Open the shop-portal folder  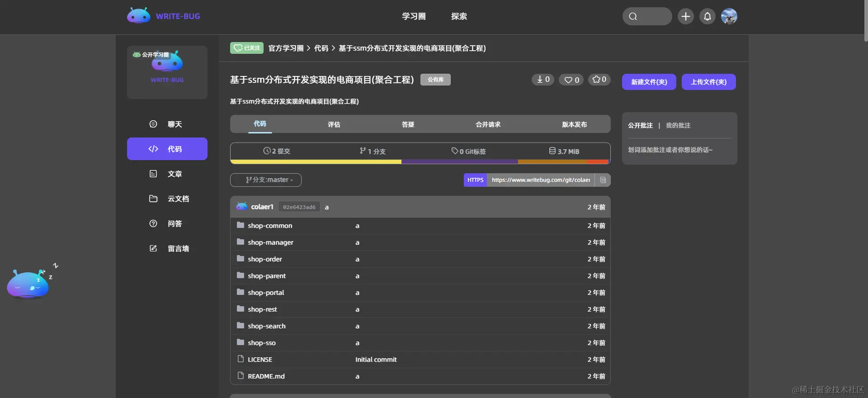point(266,293)
